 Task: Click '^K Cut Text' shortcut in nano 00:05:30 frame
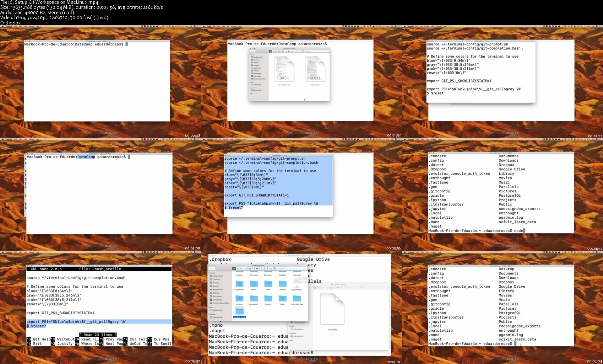135,339
